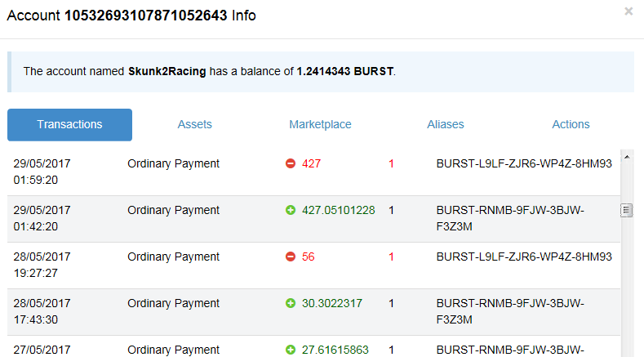Click the transactions list scrollbar thumb
The width and height of the screenshot is (644, 357).
626,210
